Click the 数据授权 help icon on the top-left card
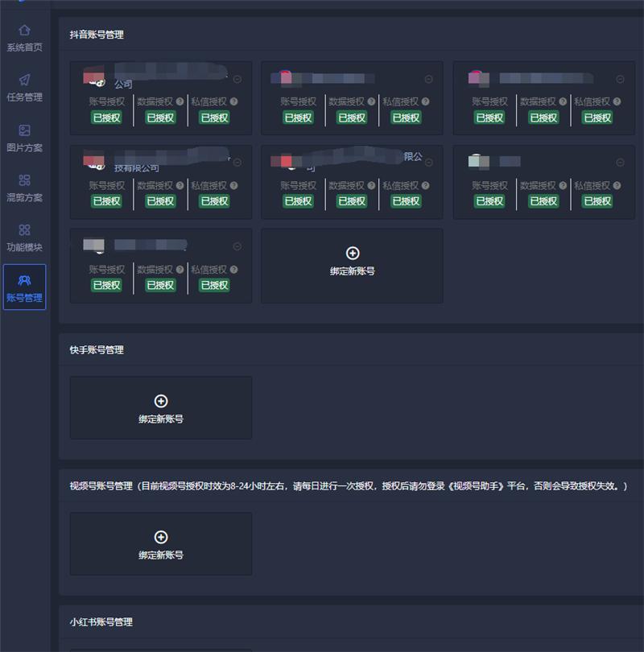This screenshot has width=644, height=652. [x=180, y=101]
